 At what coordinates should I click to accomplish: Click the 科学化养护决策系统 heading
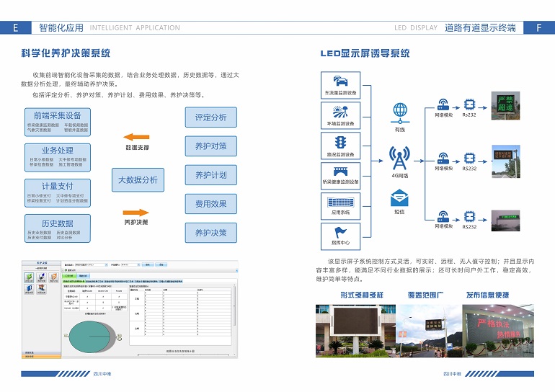coord(66,53)
